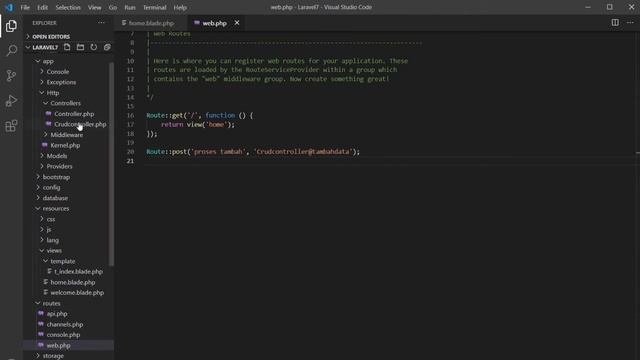The image size is (640, 360).
Task: Open the File menu
Action: tap(25, 7)
